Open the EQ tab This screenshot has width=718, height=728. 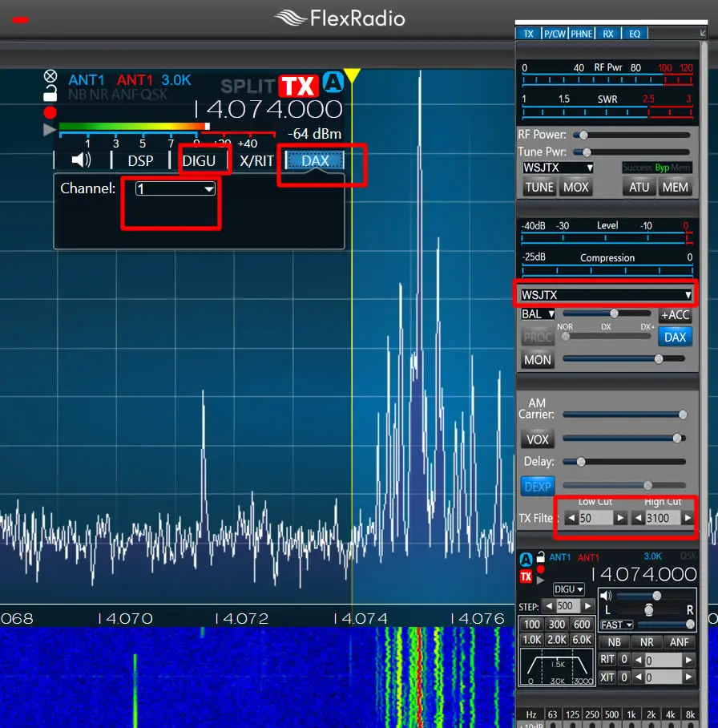tap(635, 34)
